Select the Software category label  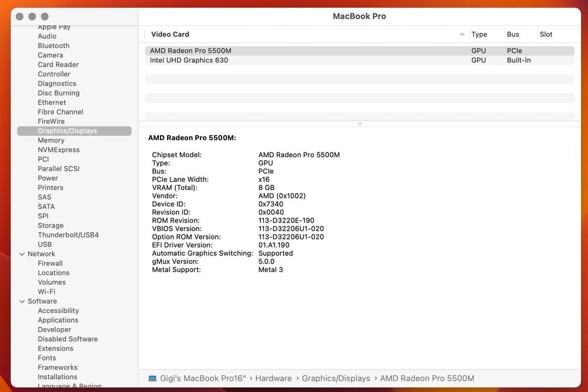point(42,301)
